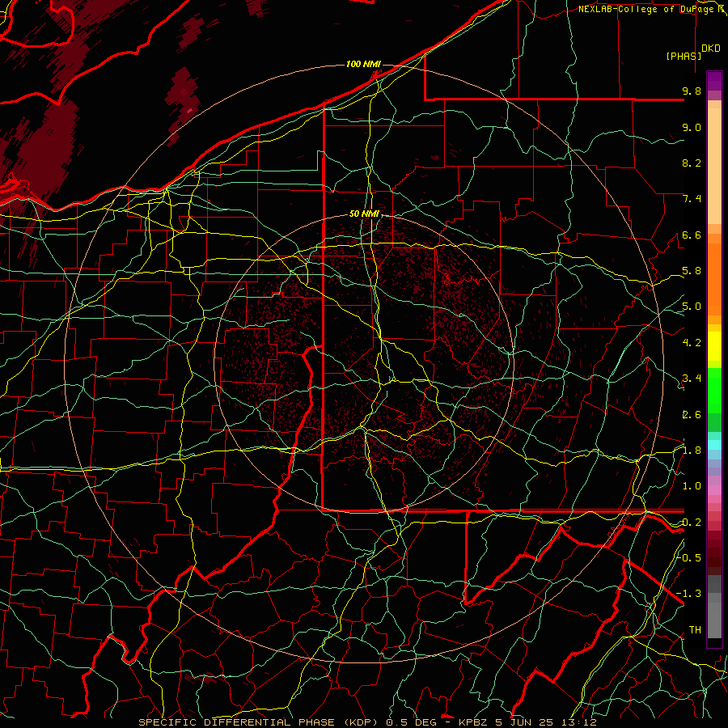Image resolution: width=728 pixels, height=728 pixels.
Task: Select the 9.8 scale value
Action: pos(692,91)
